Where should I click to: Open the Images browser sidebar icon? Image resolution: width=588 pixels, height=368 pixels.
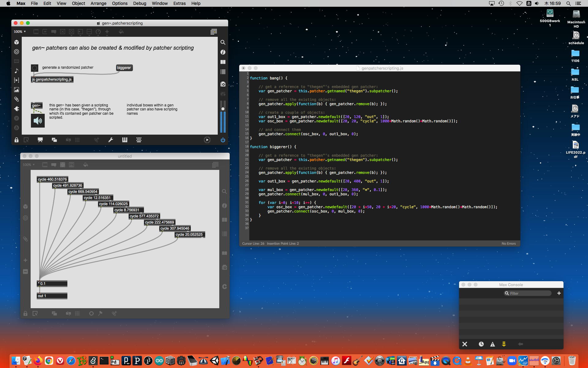click(x=17, y=90)
